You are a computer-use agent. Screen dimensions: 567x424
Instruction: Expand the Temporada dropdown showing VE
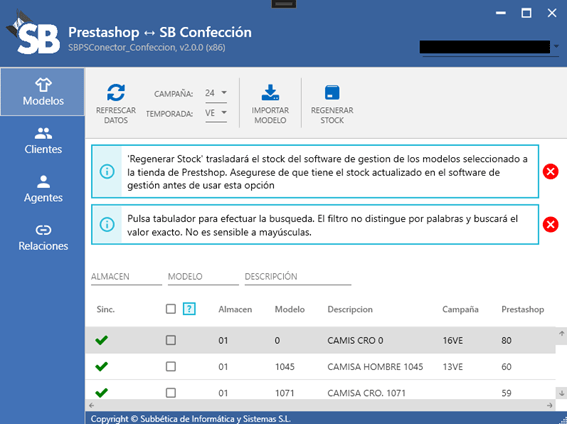click(216, 113)
